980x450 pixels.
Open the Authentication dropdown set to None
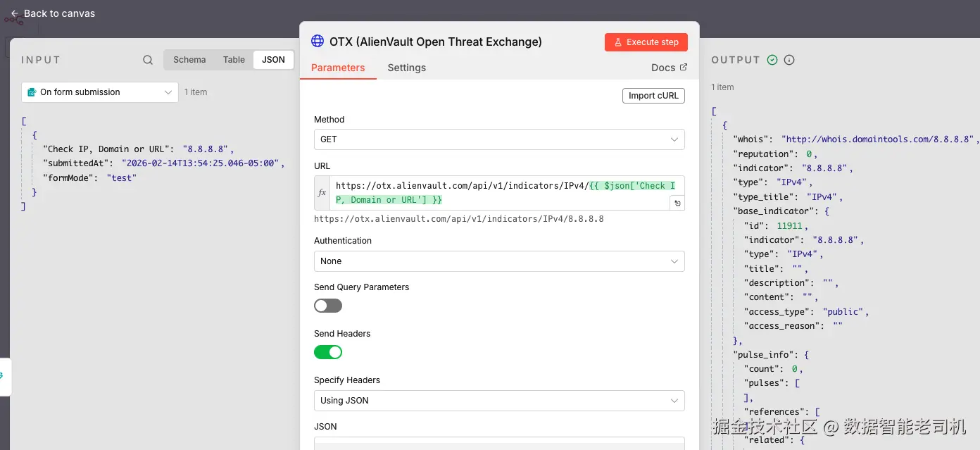coord(499,261)
